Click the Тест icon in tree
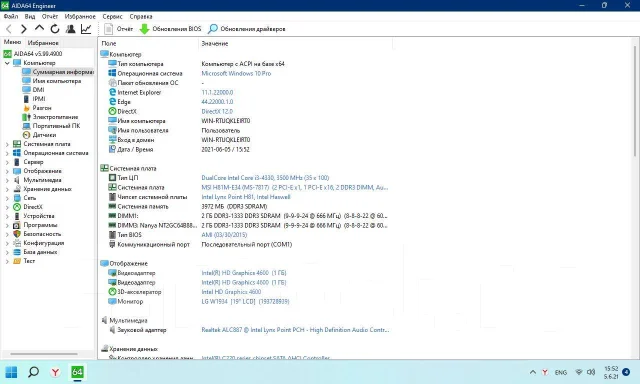The image size is (640, 384). point(17,261)
